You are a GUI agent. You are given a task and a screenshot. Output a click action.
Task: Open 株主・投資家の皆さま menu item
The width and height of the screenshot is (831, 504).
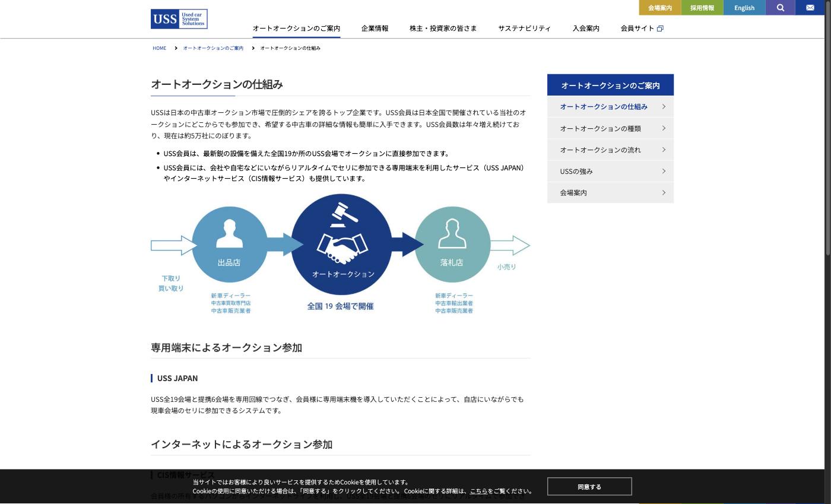443,28
